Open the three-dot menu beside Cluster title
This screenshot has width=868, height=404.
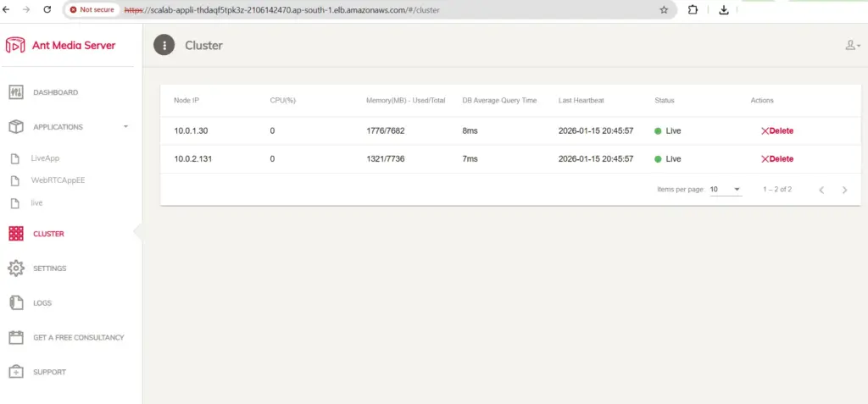point(164,46)
